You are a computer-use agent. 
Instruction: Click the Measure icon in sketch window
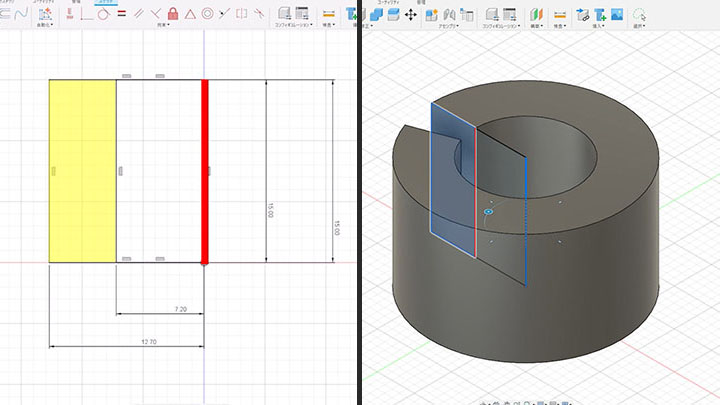point(328,14)
